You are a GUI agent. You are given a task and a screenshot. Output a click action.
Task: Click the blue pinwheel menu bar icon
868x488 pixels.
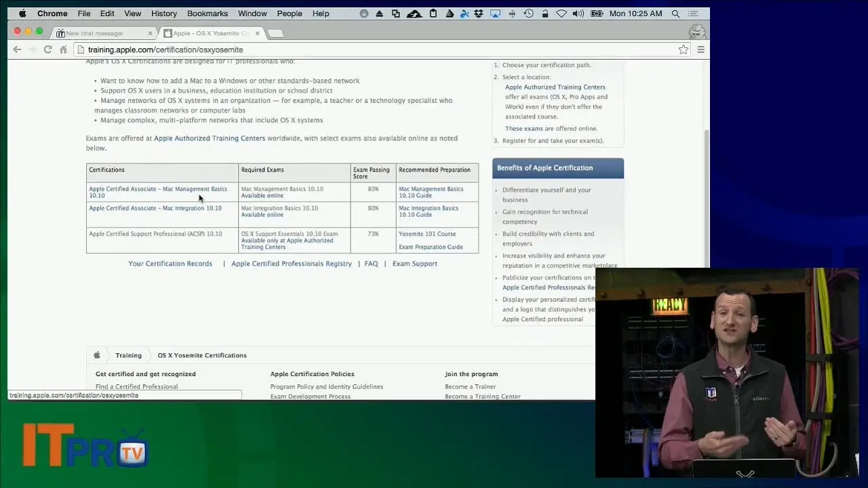click(x=465, y=14)
